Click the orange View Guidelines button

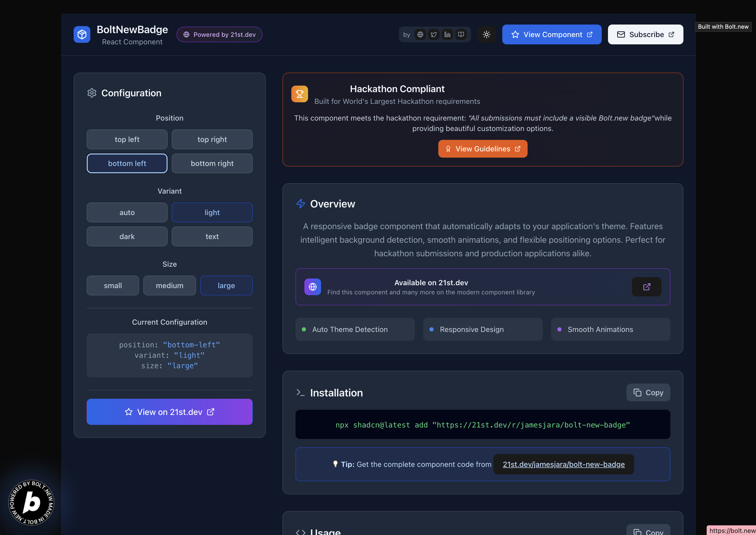(482, 149)
